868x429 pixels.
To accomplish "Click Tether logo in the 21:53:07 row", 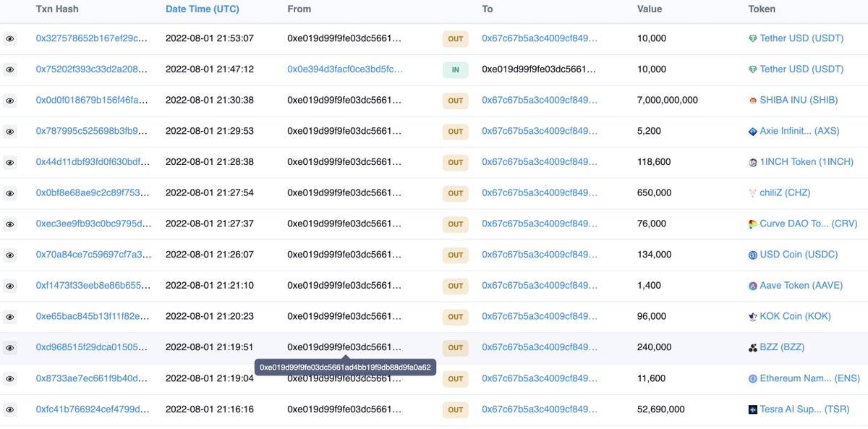I will [x=752, y=39].
